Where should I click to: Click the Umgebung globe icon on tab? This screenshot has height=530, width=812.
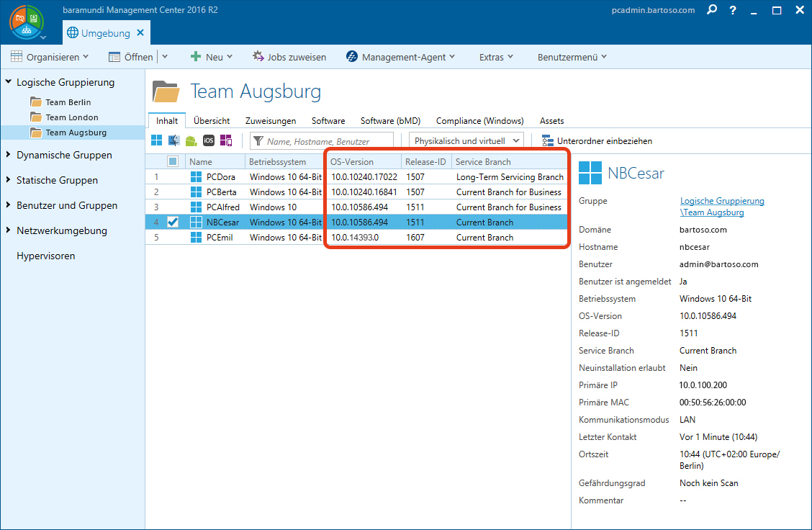[73, 32]
